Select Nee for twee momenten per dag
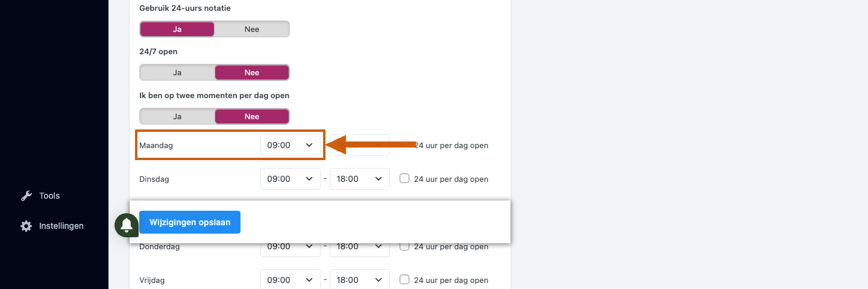868x289 pixels. [x=252, y=116]
